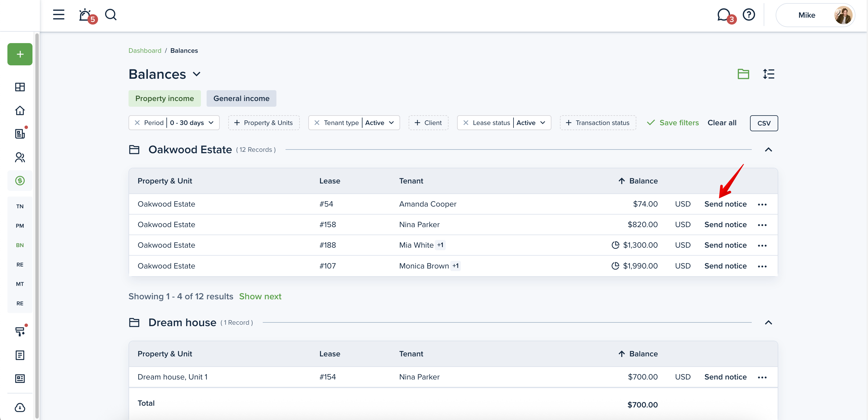The image size is (868, 420).
Task: Remove the Lease status filter
Action: pos(466,123)
